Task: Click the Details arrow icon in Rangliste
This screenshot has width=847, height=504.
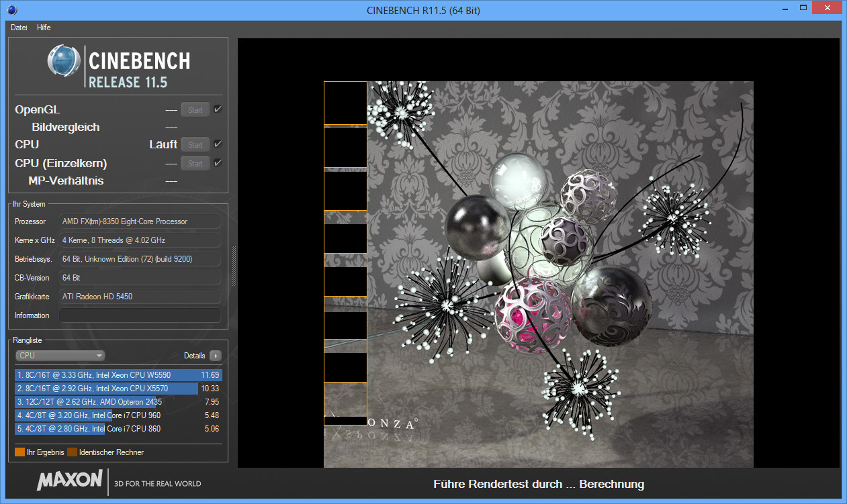Action: pos(215,356)
